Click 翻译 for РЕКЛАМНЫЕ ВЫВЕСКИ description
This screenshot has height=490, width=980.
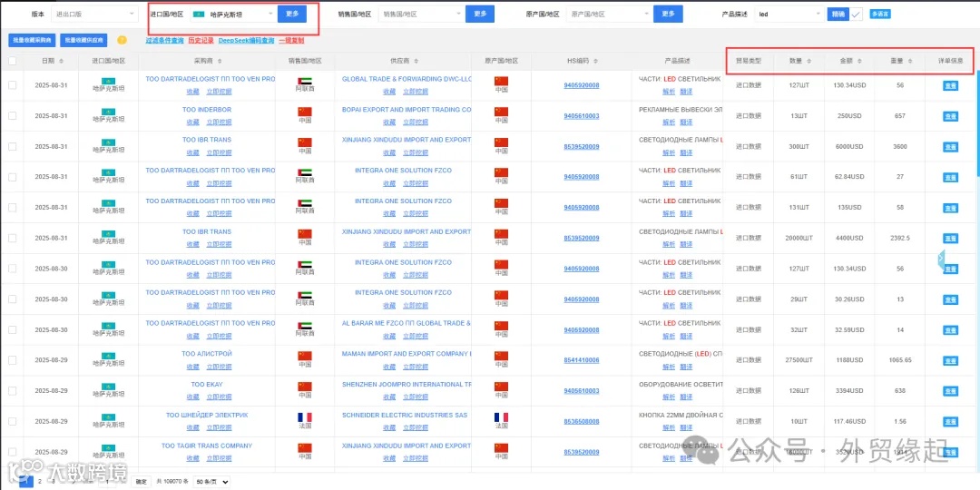[x=686, y=122]
